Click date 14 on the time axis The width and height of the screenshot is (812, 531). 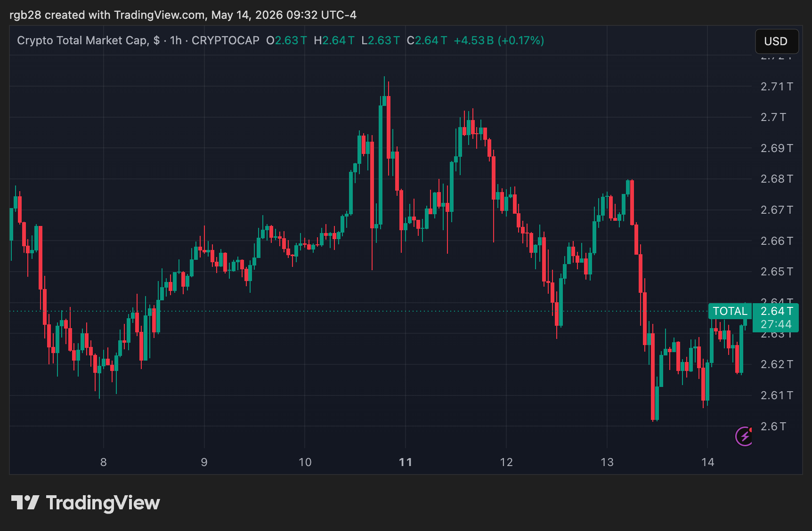(x=708, y=462)
